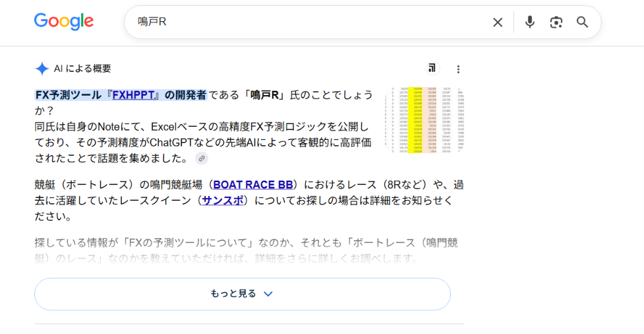Open the AI overview source panel icon
The image size is (644, 334).
coord(432,68)
